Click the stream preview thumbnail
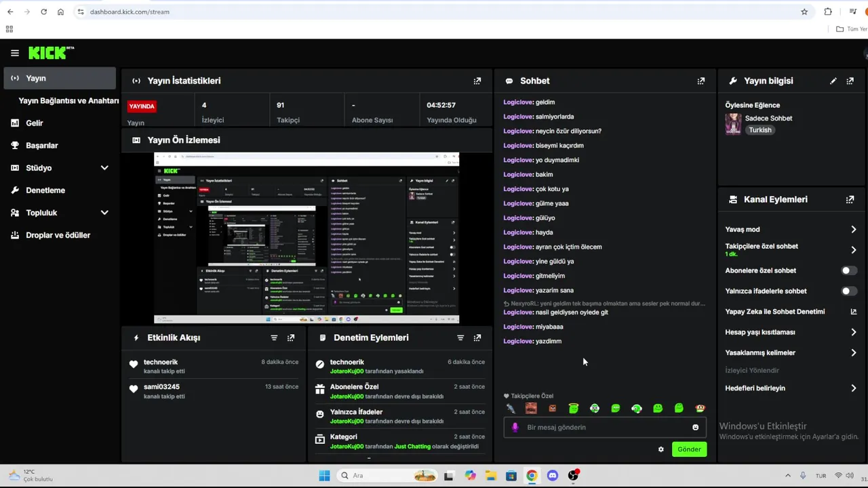 307,238
